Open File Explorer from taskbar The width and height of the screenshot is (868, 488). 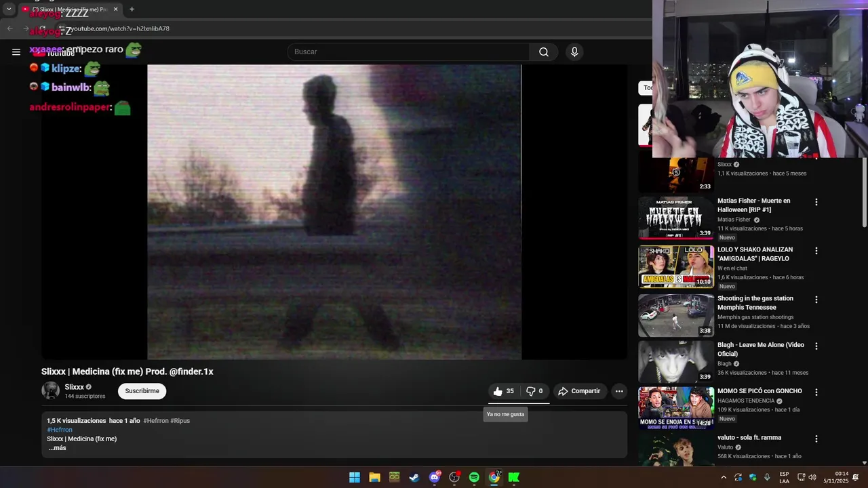374,478
